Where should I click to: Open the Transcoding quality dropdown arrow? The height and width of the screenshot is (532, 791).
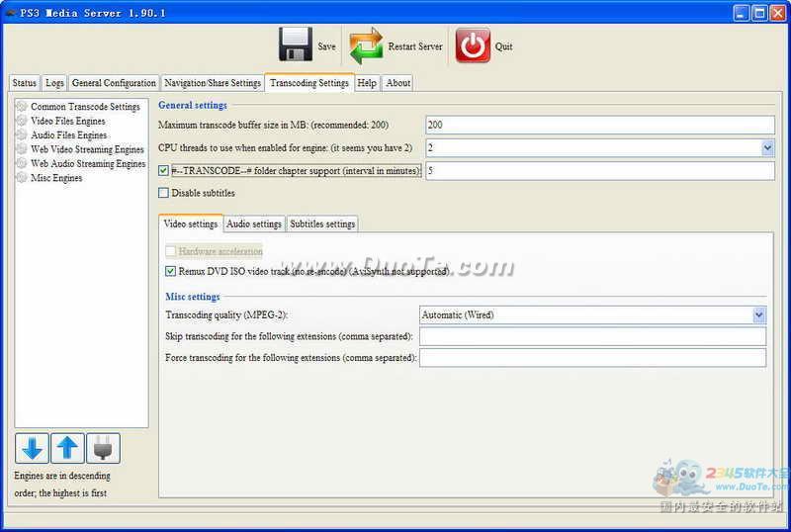[x=759, y=315]
